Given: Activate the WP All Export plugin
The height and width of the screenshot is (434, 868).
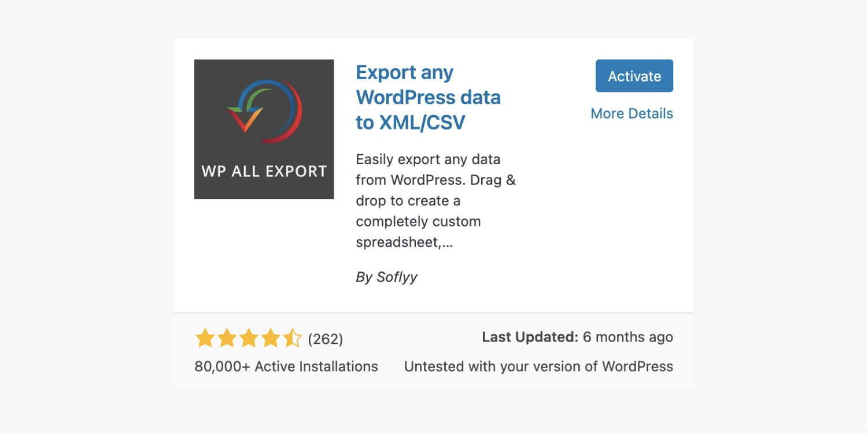Looking at the screenshot, I should 634,76.
